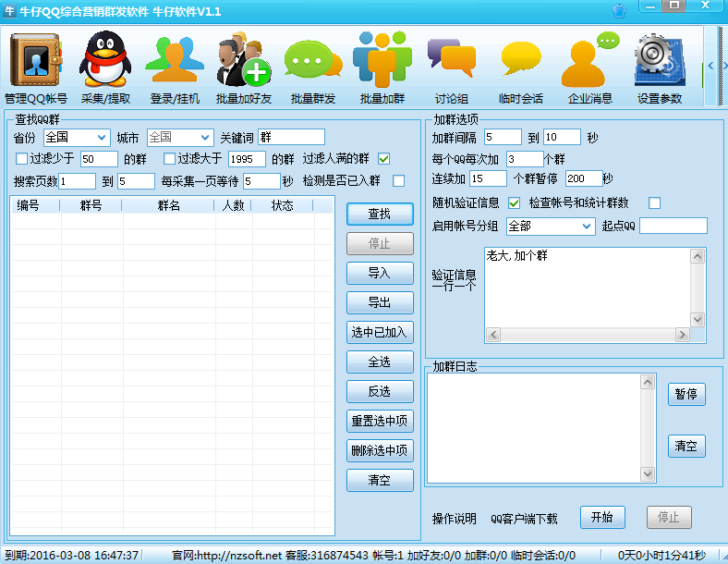Click 每采集一页等待 seconds field
Screen dimensions: 728x564
pos(261,181)
